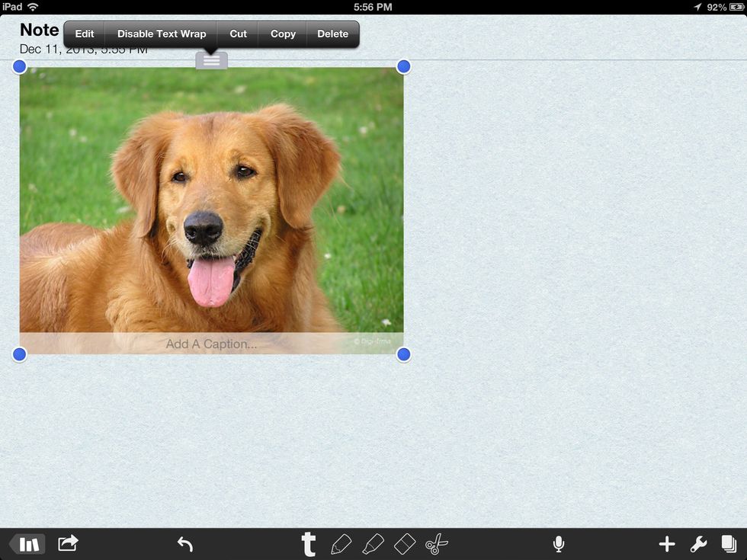Select the text typing tool
The image size is (747, 560).
(308, 544)
